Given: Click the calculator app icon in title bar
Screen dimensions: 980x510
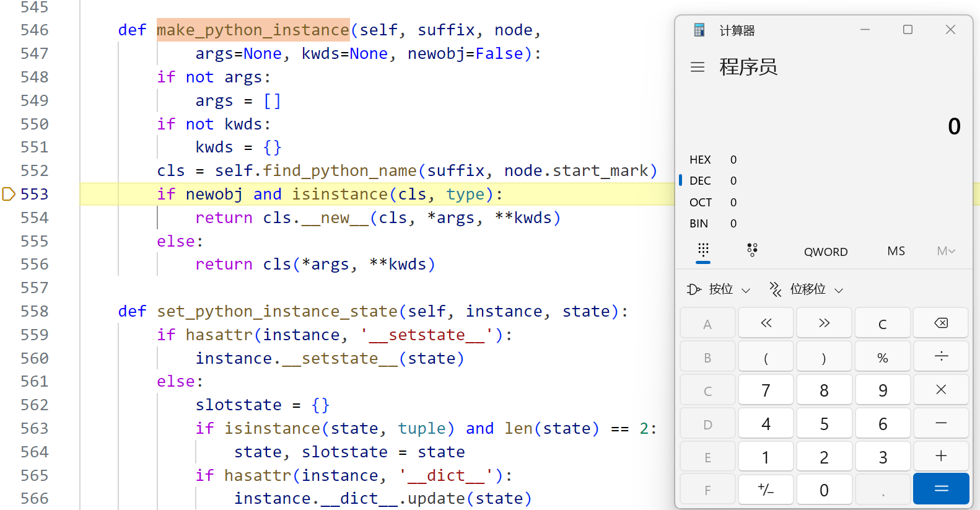Looking at the screenshot, I should 699,30.
